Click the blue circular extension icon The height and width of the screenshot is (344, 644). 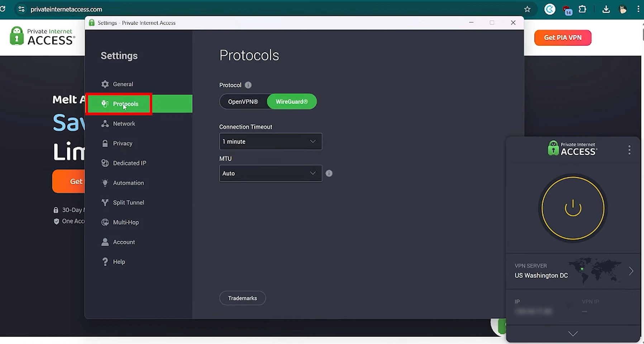pos(550,9)
